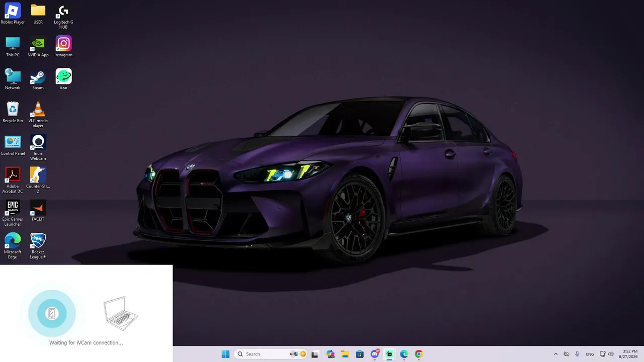Open This PC desktop icon
Image resolution: width=644 pixels, height=362 pixels.
pyautogui.click(x=13, y=46)
